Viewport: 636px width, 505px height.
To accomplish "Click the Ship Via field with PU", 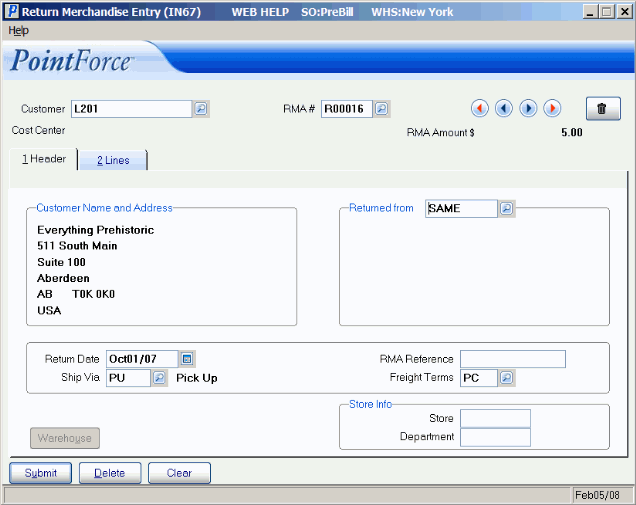I will point(128,378).
